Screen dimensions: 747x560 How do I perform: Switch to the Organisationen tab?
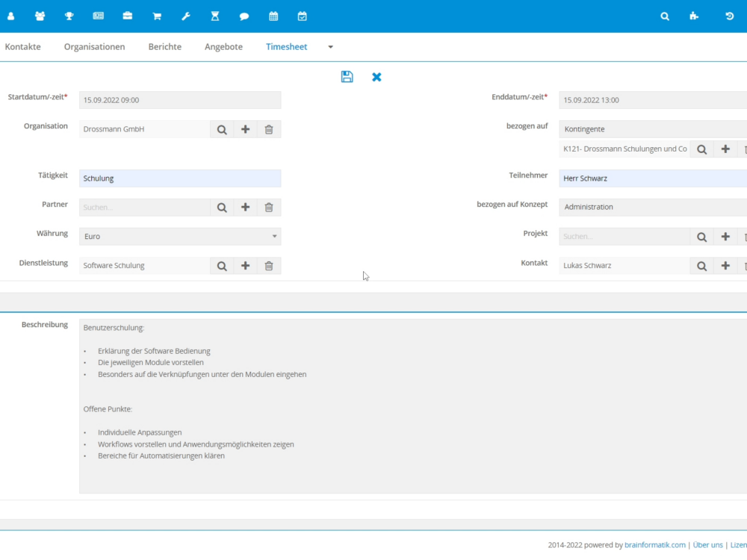tap(94, 47)
